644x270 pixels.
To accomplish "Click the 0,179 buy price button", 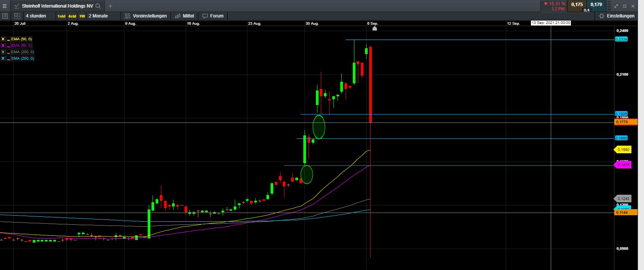I will tap(596, 6).
